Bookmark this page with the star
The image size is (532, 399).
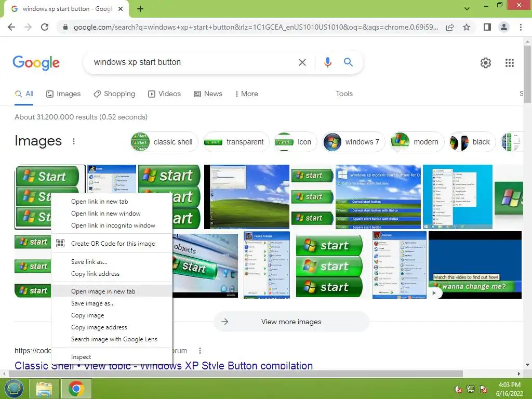click(467, 27)
